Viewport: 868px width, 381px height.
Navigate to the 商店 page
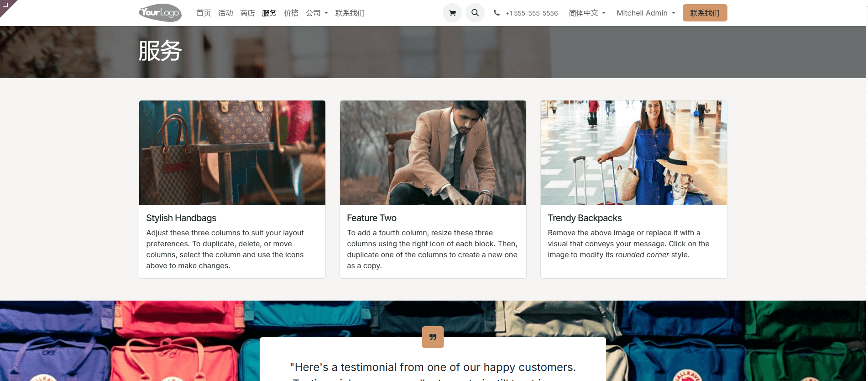[247, 13]
